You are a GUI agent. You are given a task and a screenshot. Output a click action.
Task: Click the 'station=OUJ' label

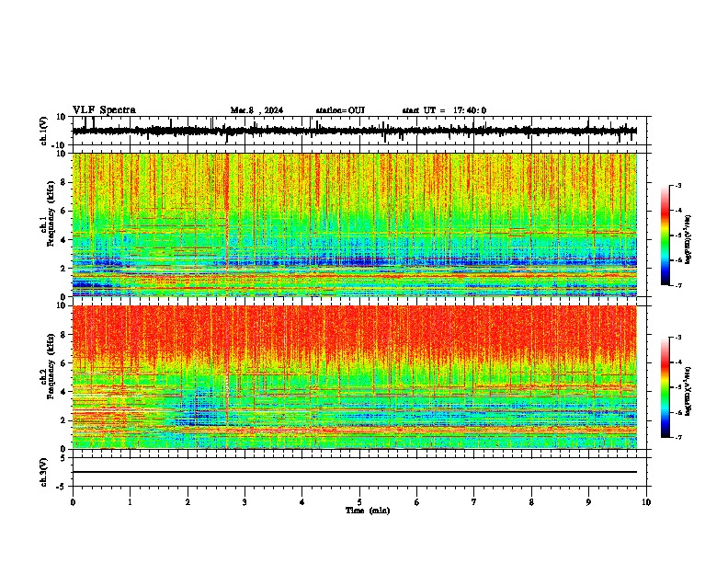click(340, 110)
